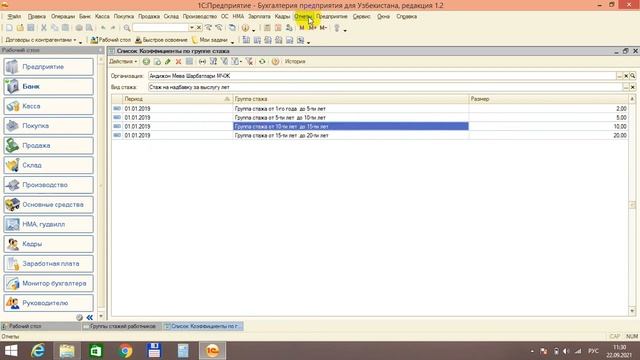Open the magnifier on Организация field
The width and height of the screenshot is (640, 360).
[x=633, y=76]
